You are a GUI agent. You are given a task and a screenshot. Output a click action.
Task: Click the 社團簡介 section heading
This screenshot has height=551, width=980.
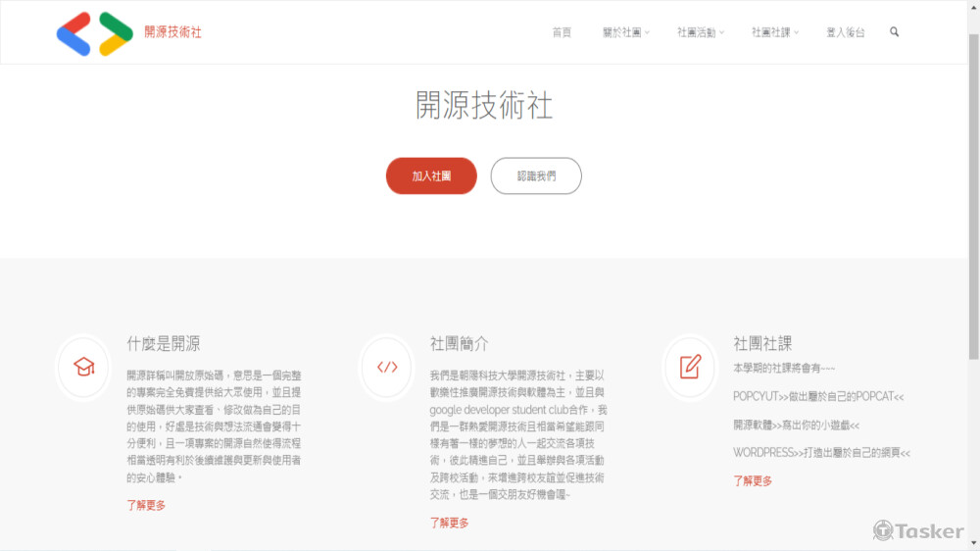(x=459, y=343)
